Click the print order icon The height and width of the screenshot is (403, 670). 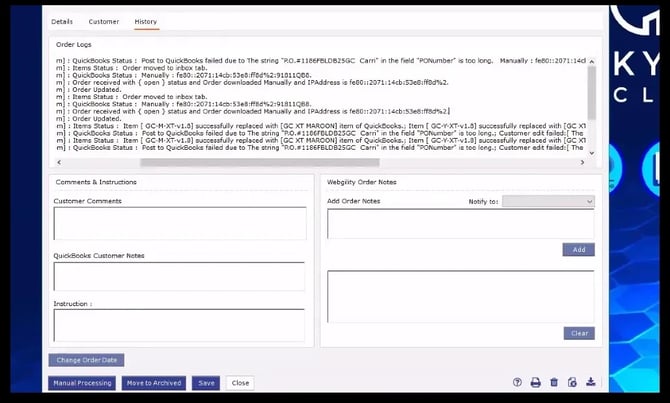(x=535, y=382)
